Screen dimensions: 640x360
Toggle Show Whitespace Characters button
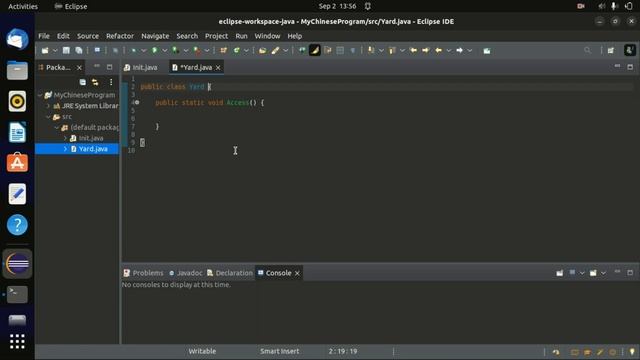[x=353, y=51]
